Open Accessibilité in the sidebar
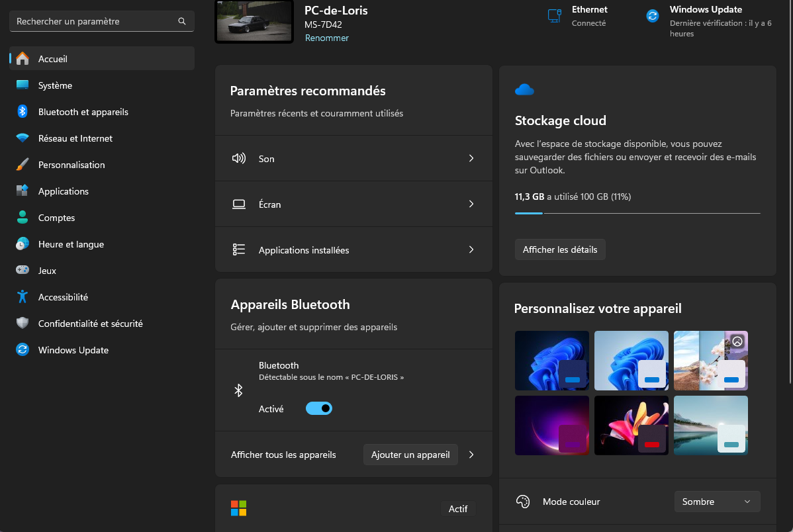The width and height of the screenshot is (793, 532). click(102, 297)
